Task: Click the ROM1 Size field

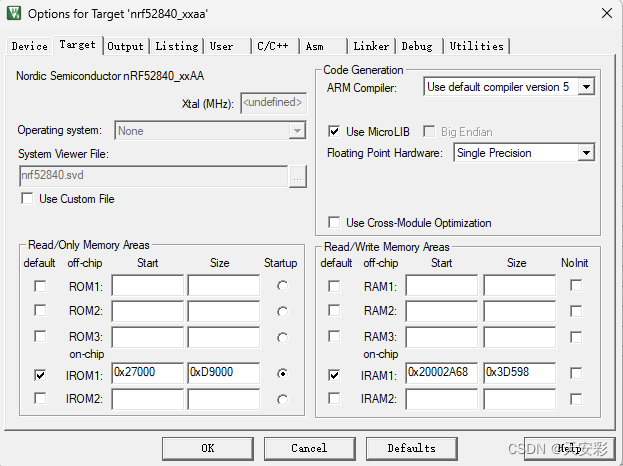Action: [224, 285]
